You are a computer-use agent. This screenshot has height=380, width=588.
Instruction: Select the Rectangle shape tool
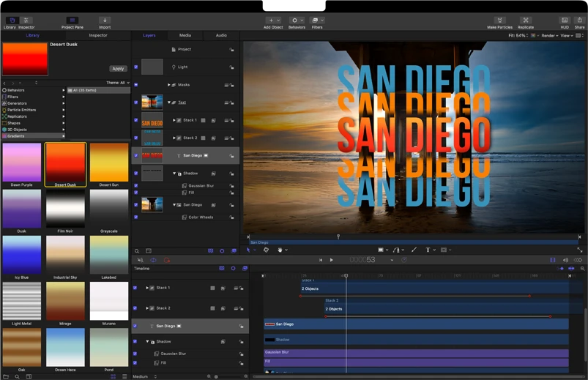click(x=381, y=250)
